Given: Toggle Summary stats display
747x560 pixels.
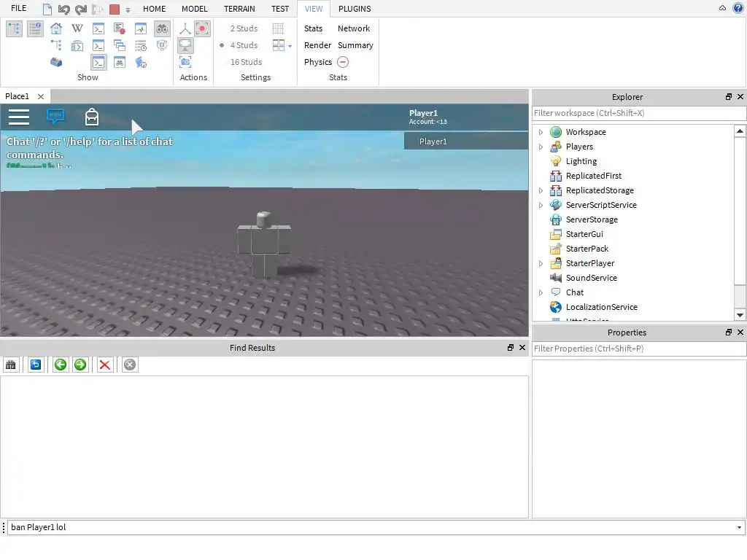Looking at the screenshot, I should [355, 45].
